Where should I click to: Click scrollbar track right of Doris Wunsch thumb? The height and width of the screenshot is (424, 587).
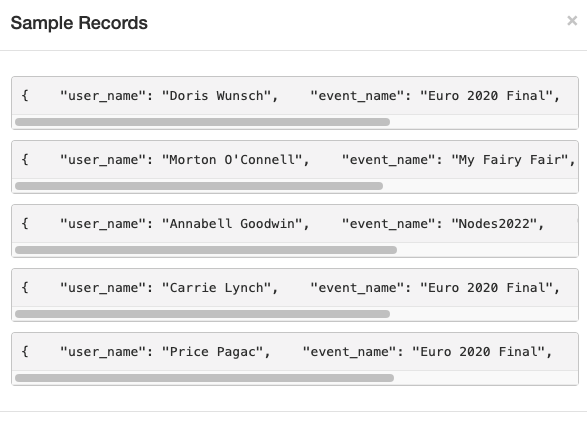[x=483, y=122]
